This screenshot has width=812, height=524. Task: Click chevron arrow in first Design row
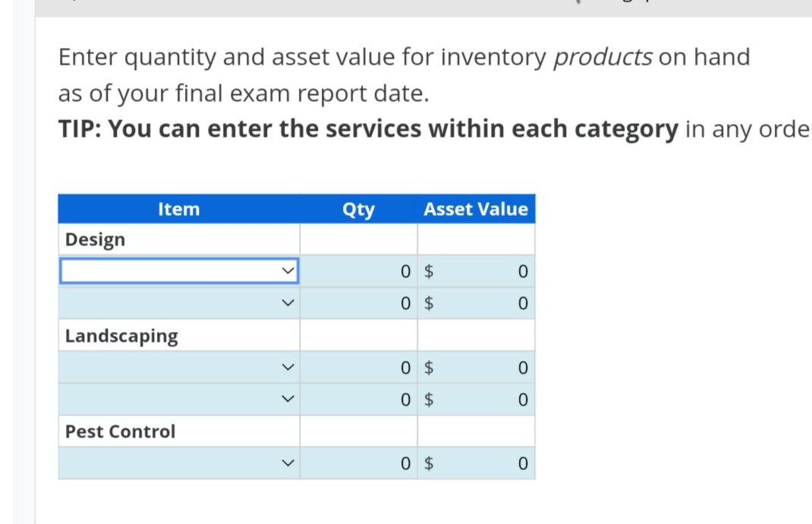click(288, 271)
